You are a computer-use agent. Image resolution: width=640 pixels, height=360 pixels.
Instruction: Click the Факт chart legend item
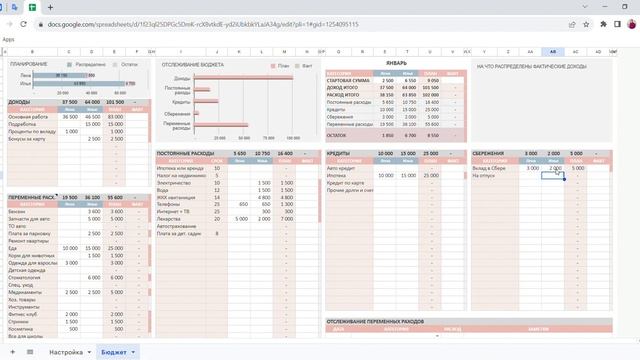[x=303, y=66]
